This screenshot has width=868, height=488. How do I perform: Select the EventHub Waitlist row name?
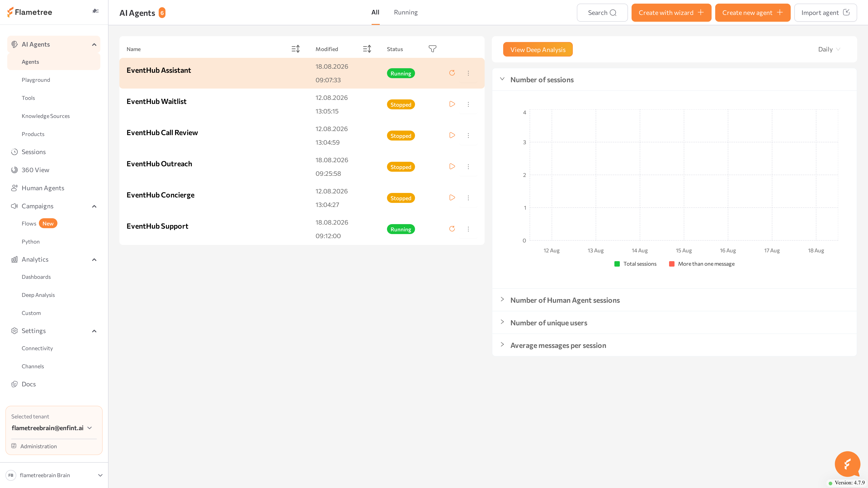(x=156, y=101)
